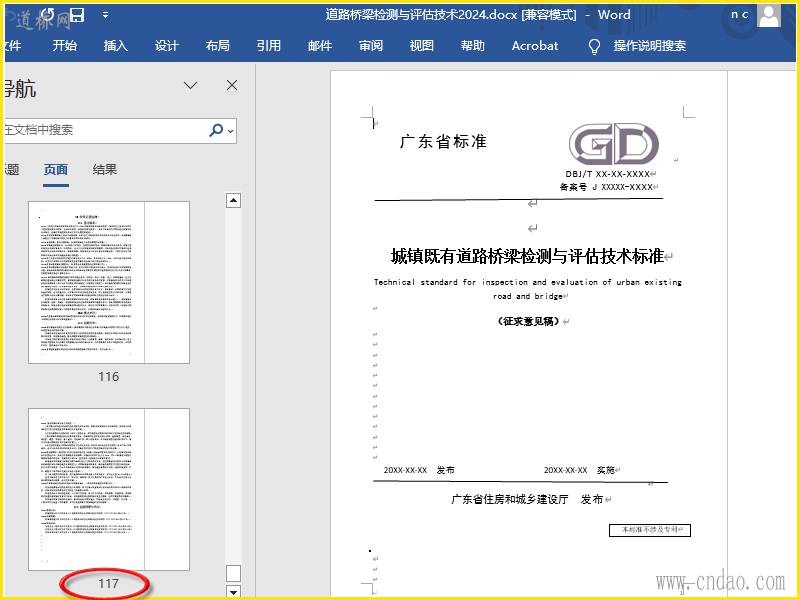Screen dimensions: 800x600
Task: Click the search magnifier icon in navigation pane
Action: (216, 130)
